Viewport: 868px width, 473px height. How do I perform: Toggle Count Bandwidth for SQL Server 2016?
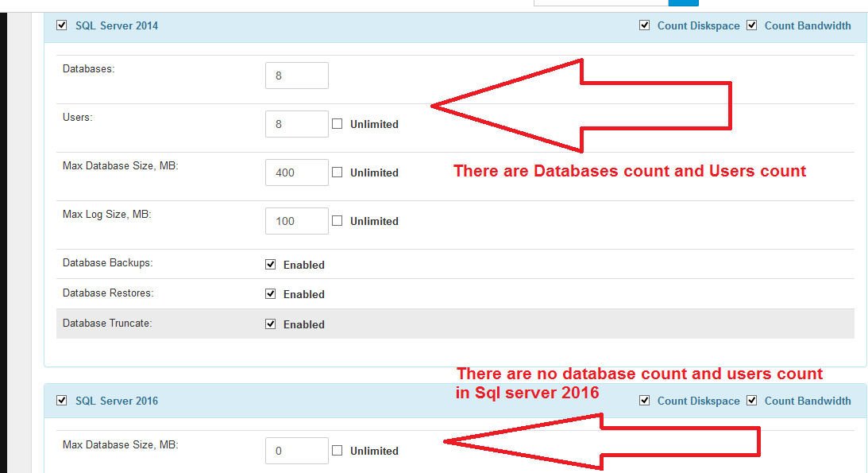[752, 401]
